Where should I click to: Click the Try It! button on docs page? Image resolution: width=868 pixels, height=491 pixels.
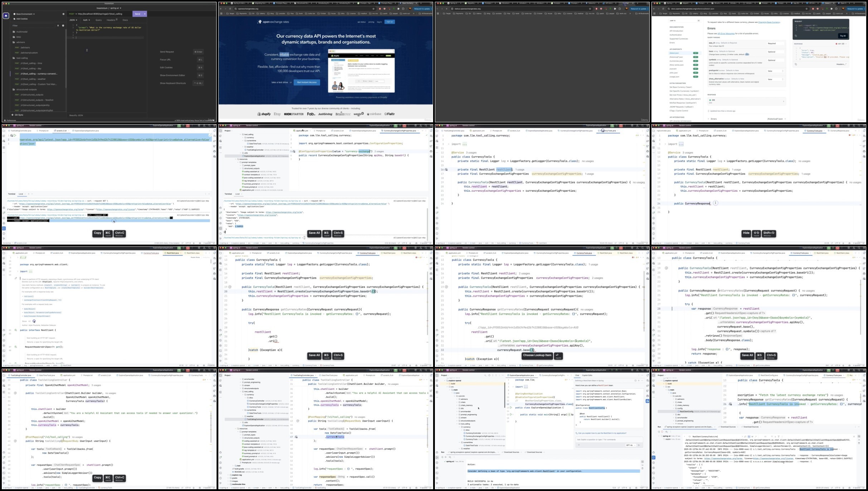click(x=843, y=36)
